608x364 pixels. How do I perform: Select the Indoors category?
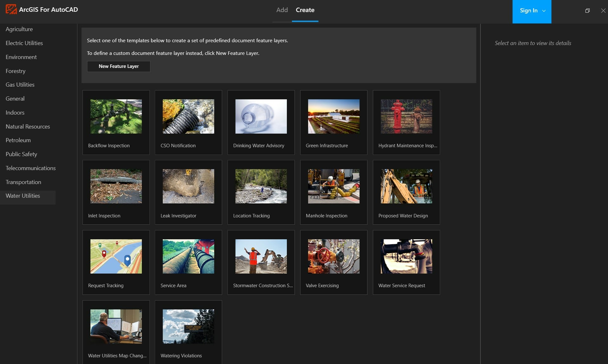click(15, 113)
